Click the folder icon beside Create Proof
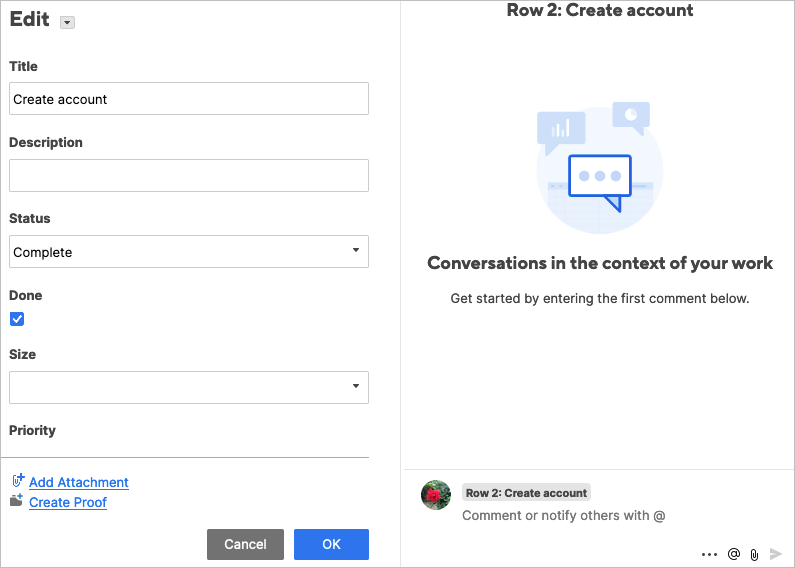The image size is (795, 568). [17, 501]
